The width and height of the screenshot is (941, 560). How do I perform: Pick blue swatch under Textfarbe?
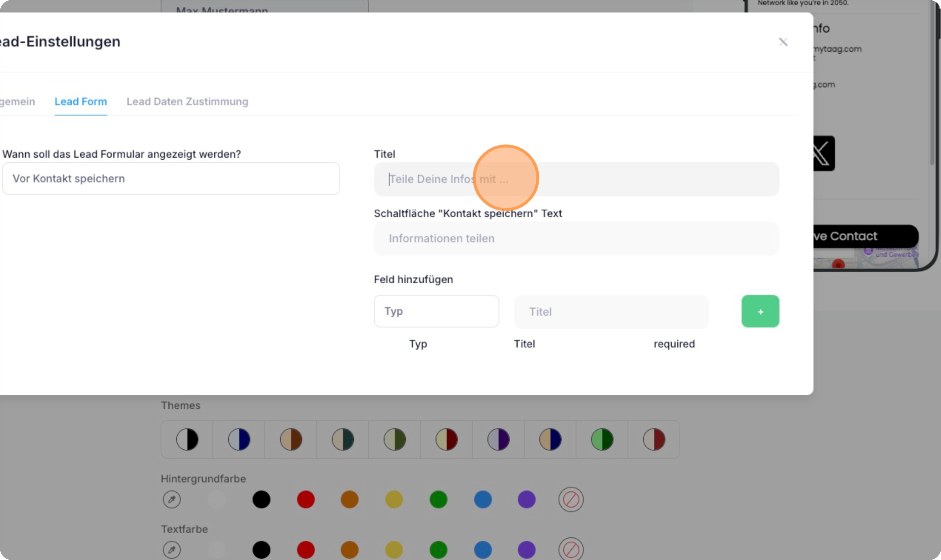[482, 549]
